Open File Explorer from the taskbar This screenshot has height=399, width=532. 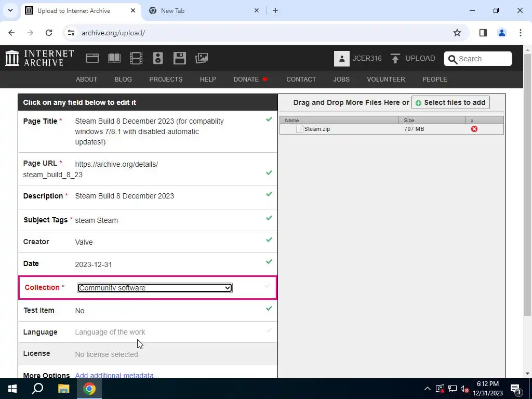pyautogui.click(x=63, y=389)
